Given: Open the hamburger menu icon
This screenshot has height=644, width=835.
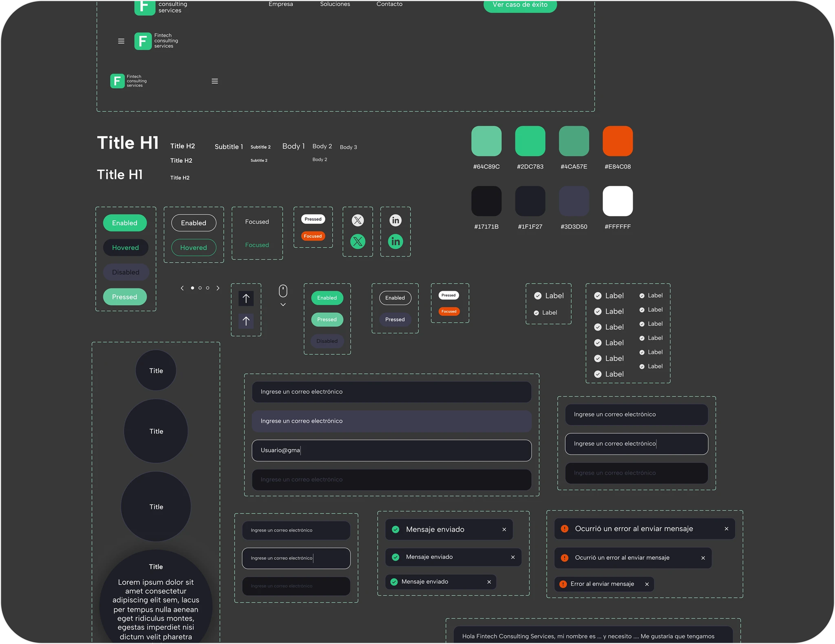Looking at the screenshot, I should 121,41.
